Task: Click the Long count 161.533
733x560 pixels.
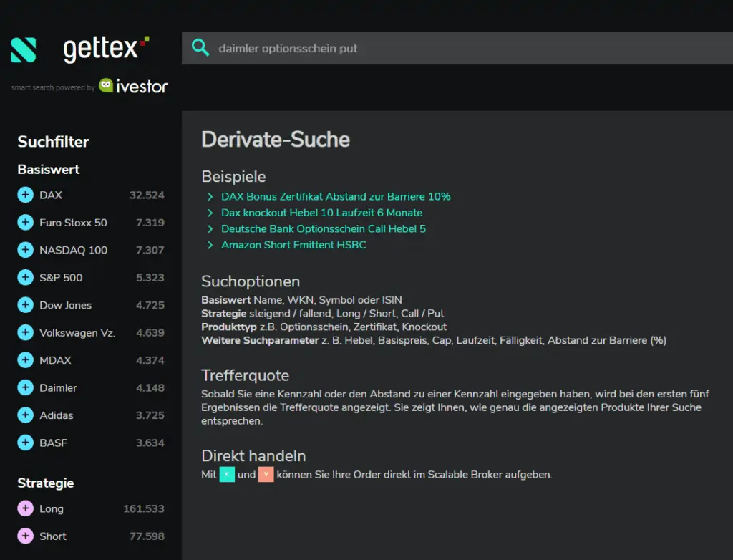Action: click(x=143, y=508)
